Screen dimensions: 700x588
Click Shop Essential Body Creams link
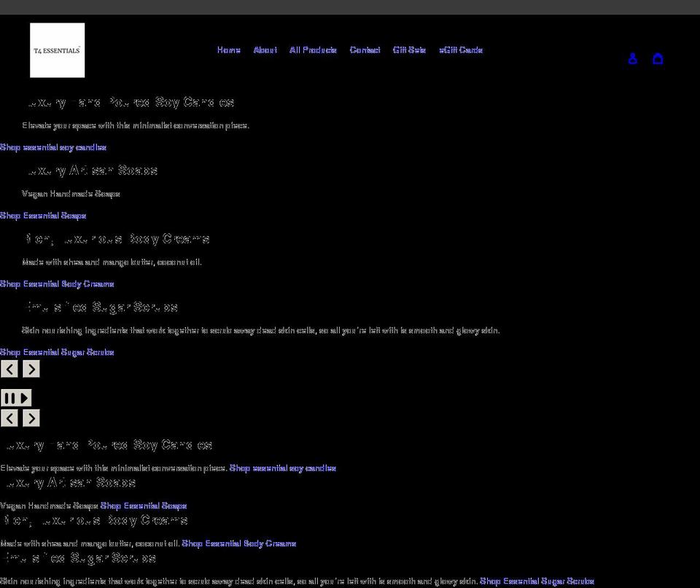(x=57, y=283)
